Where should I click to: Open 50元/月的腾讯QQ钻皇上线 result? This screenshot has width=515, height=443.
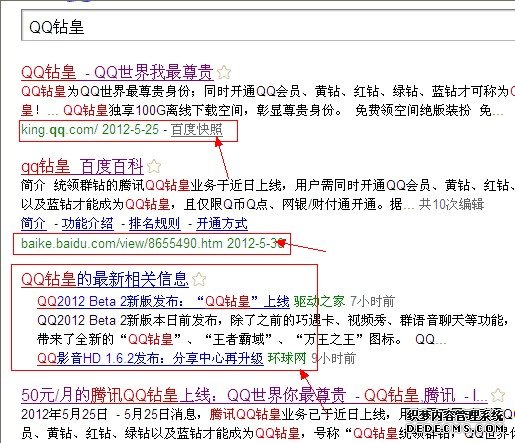tap(254, 395)
